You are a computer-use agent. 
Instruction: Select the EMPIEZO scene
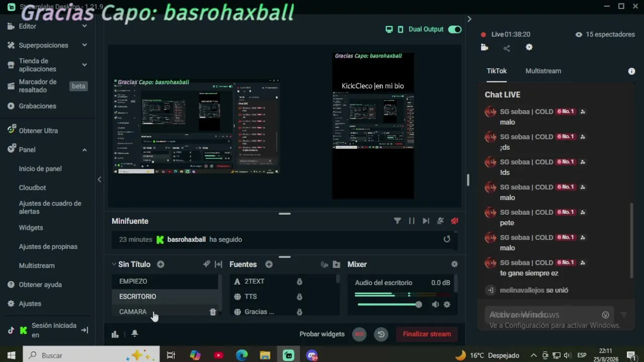165,282
